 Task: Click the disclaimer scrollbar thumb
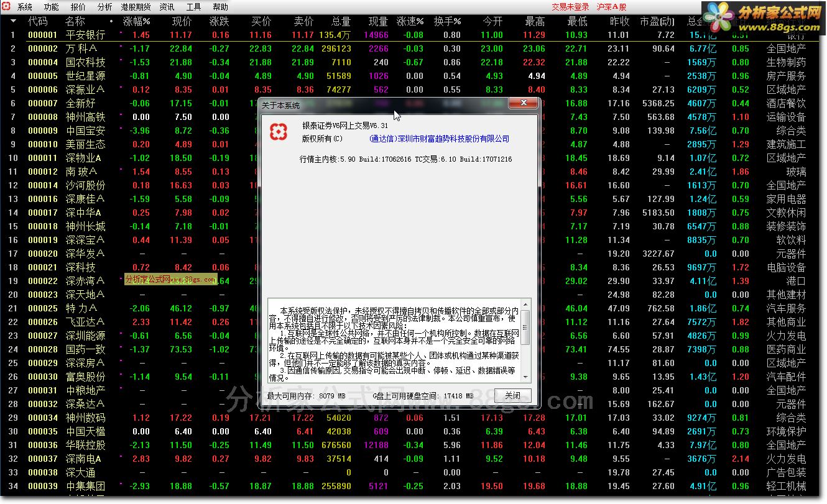click(x=526, y=328)
